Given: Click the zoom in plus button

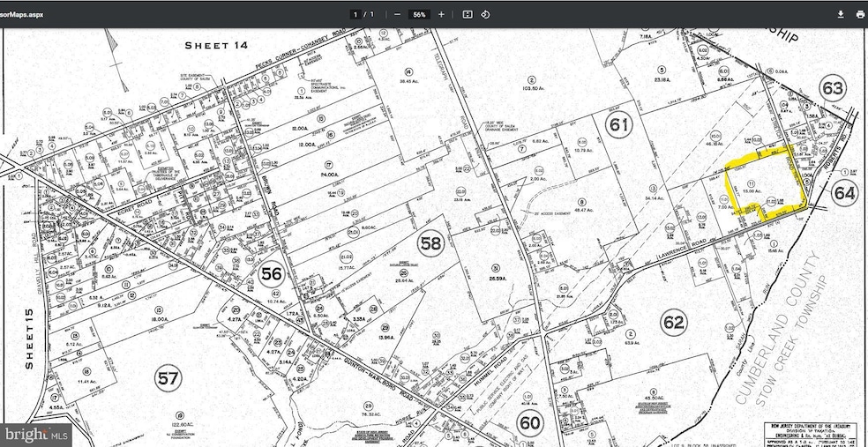Looking at the screenshot, I should (441, 14).
